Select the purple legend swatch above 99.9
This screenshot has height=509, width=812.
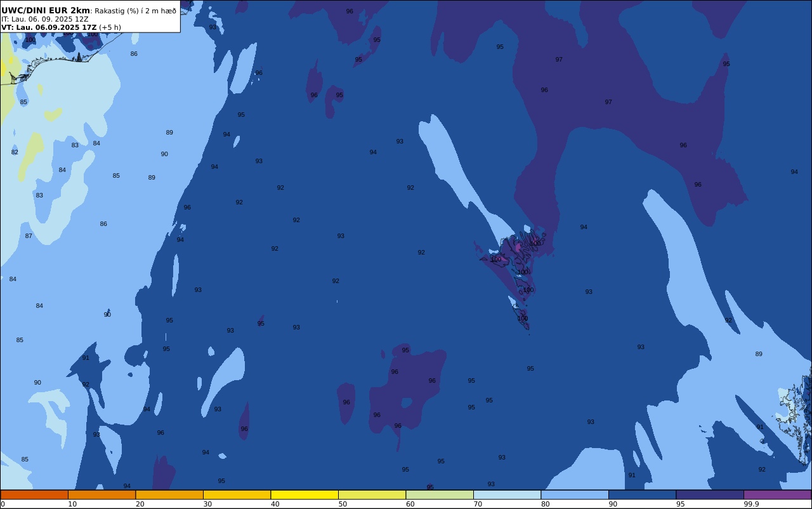point(777,494)
